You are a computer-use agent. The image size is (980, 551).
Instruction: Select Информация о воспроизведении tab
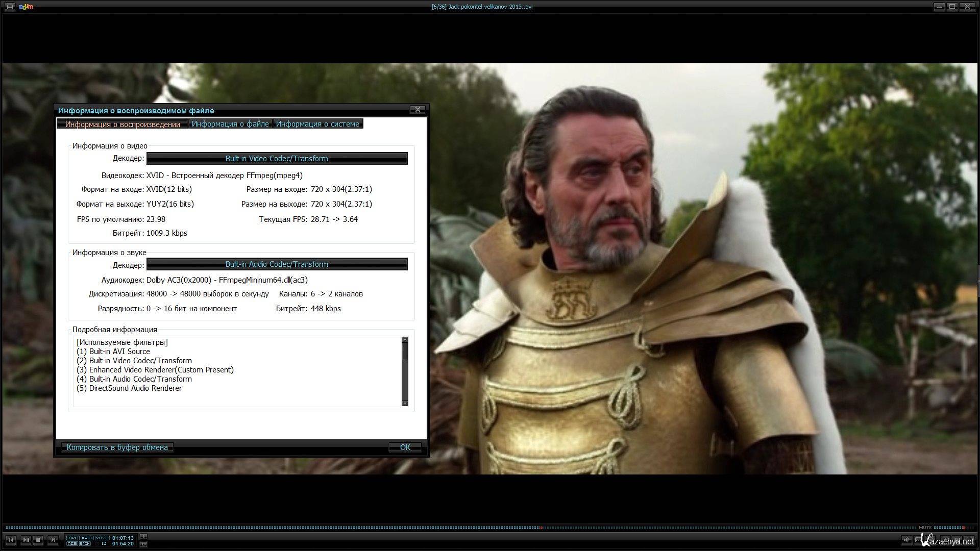[x=122, y=124]
